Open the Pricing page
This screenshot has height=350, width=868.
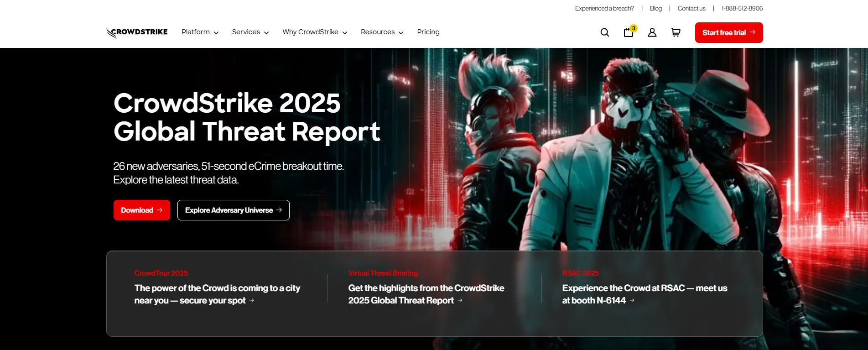428,32
